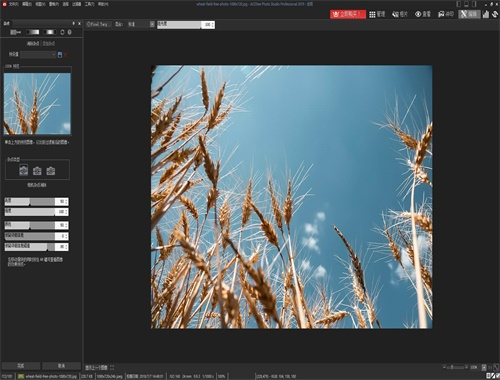This screenshot has width=500, height=380.
Task: Open the View menu
Action: tap(40, 4)
